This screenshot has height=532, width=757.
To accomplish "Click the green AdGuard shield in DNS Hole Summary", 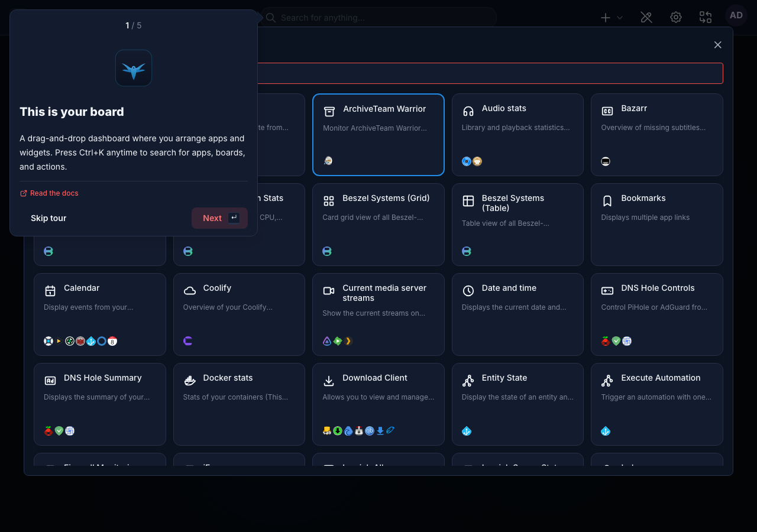I will (59, 431).
